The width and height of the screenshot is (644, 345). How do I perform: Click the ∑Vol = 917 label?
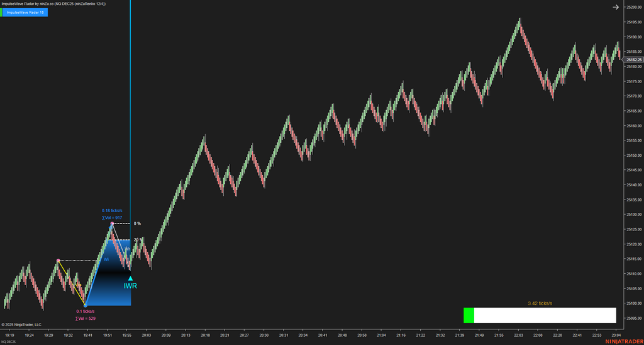pos(112,218)
